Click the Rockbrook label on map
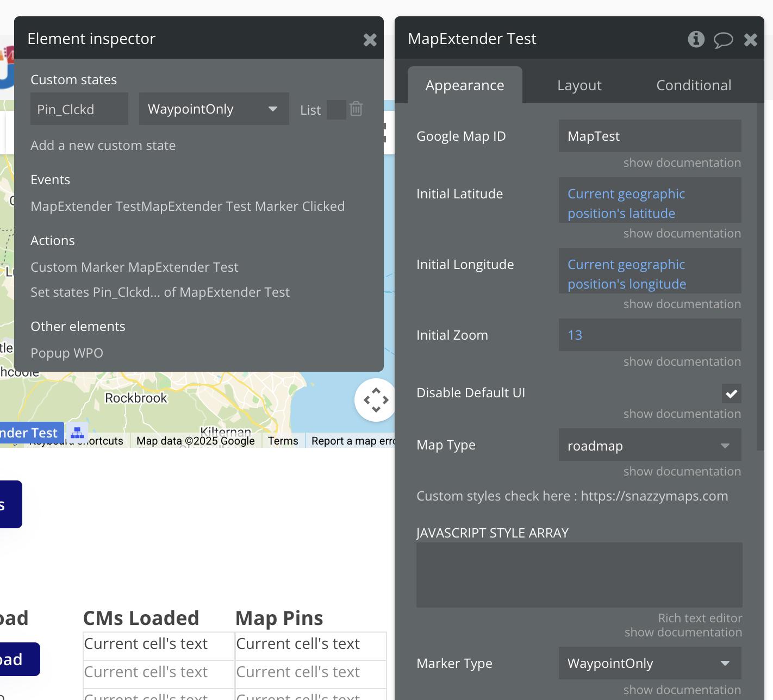This screenshot has width=773, height=700. coord(136,398)
